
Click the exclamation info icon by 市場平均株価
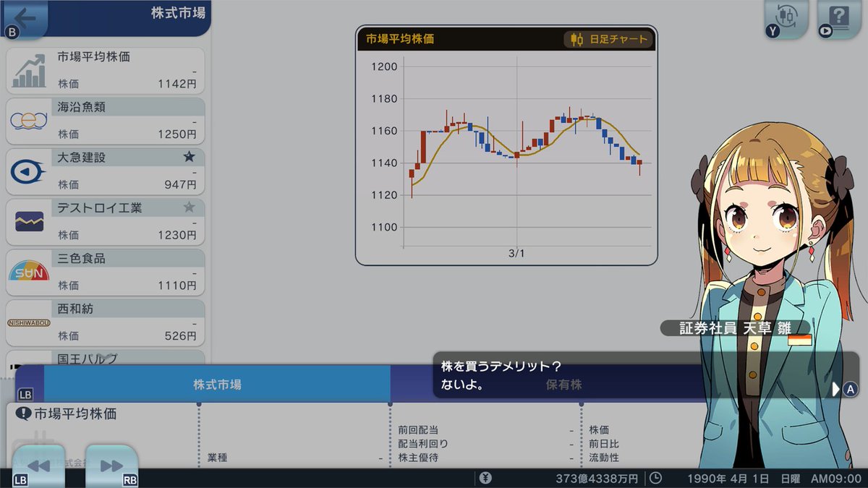click(23, 414)
